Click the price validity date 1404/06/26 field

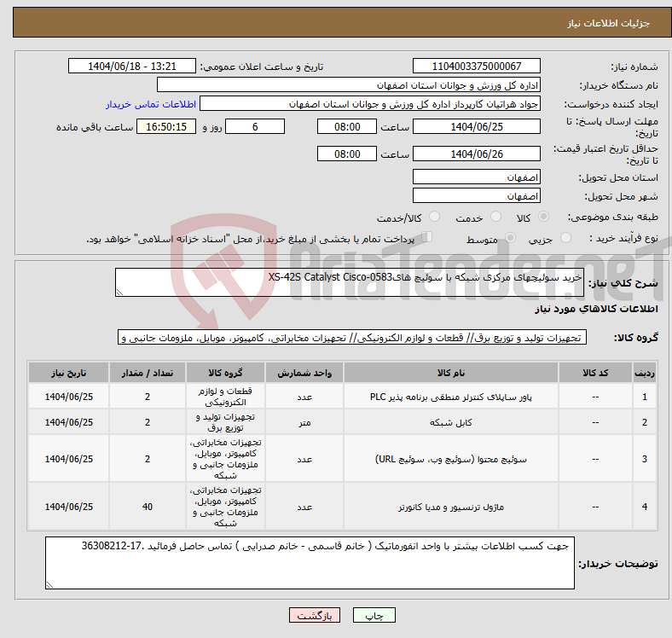[476, 154]
